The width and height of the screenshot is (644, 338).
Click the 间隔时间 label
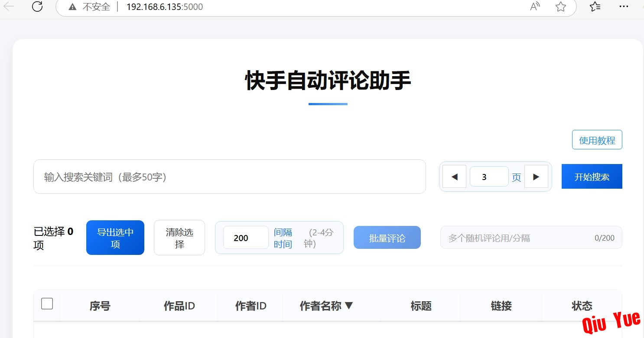(x=283, y=238)
